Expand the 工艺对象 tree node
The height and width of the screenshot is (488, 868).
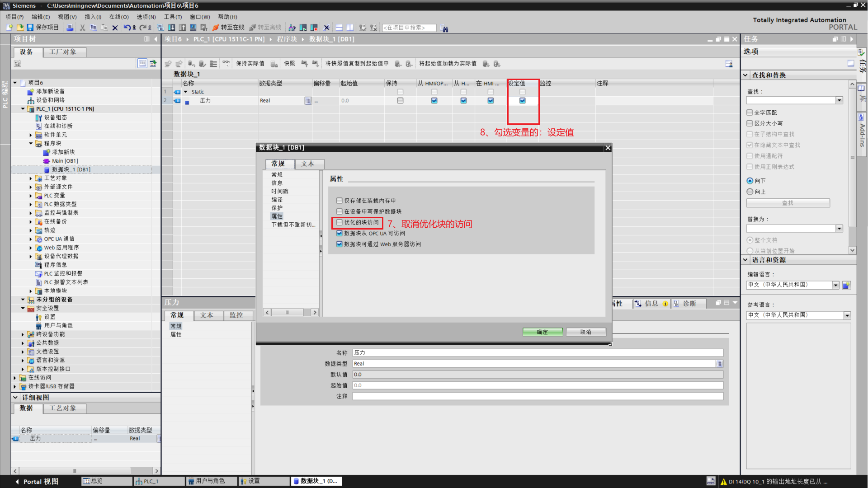[x=31, y=178]
